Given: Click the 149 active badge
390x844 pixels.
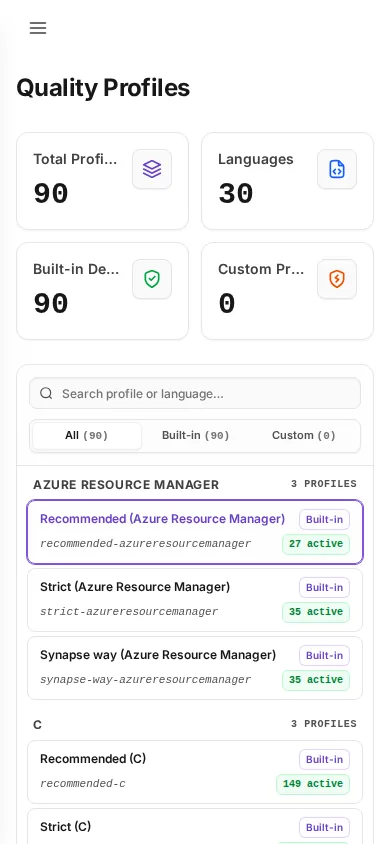Looking at the screenshot, I should 313,784.
